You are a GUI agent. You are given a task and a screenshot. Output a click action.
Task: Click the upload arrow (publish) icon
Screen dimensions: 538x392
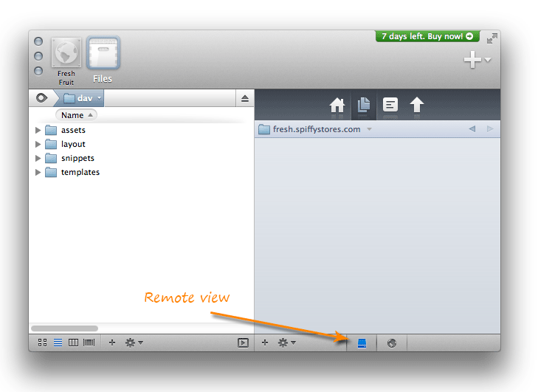pos(417,106)
